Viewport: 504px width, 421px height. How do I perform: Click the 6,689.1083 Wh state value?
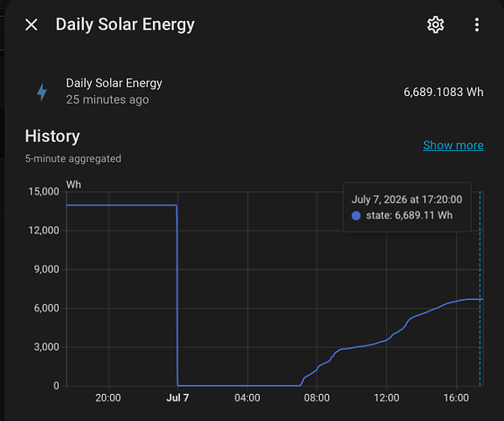coord(443,92)
